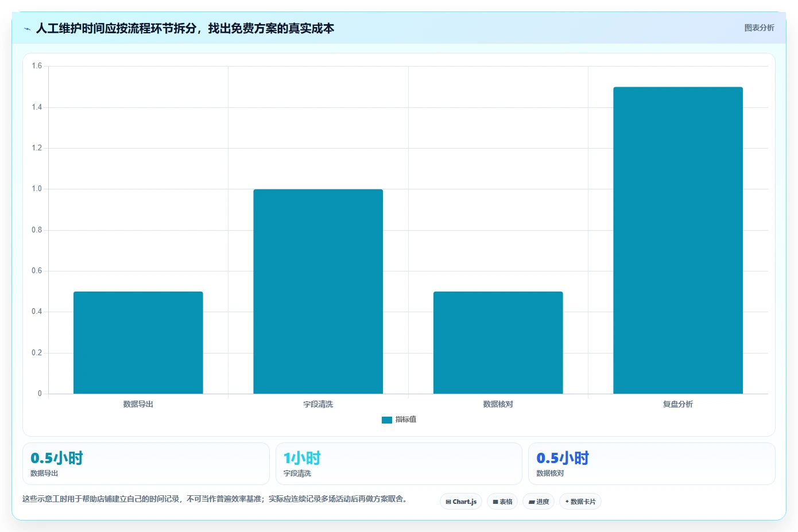Click the Chart.js tag chip
Viewport: 798px width, 532px height.
461,502
